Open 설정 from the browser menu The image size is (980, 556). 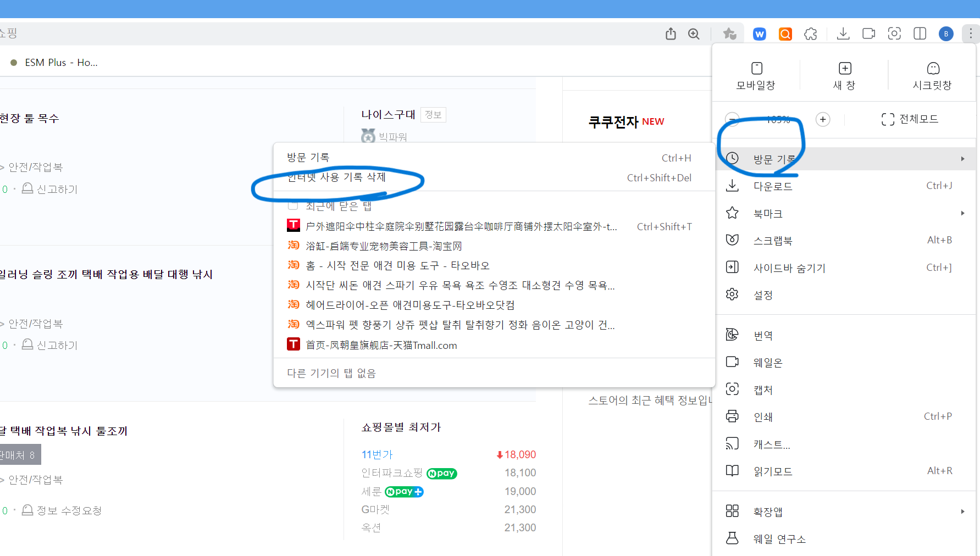(845, 295)
